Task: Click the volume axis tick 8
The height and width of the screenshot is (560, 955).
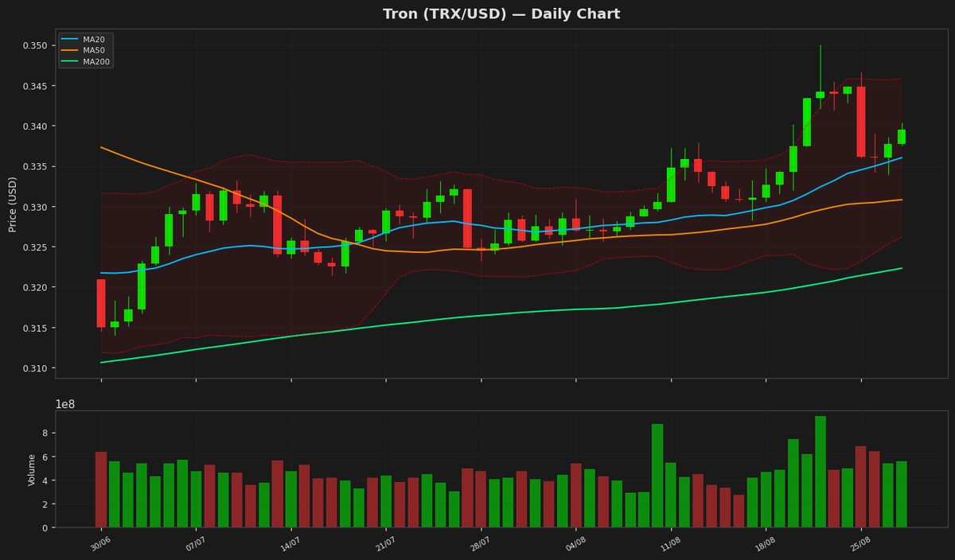Action: tap(45, 433)
